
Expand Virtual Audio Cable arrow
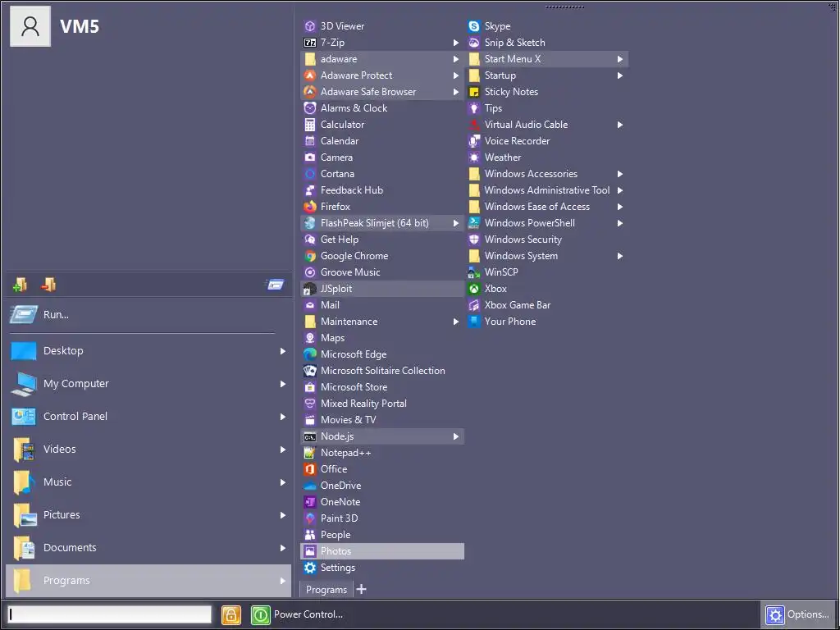[x=620, y=125]
